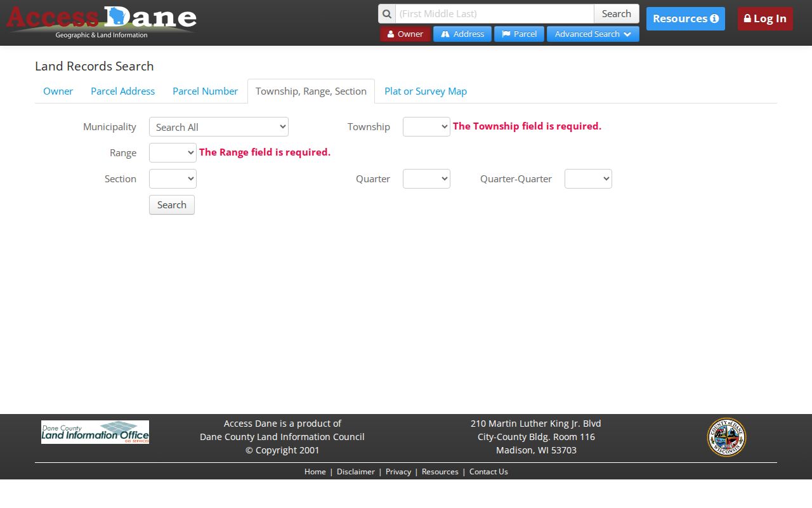Open the Quarter dropdown
Image resolution: width=812 pixels, height=508 pixels.
426,179
